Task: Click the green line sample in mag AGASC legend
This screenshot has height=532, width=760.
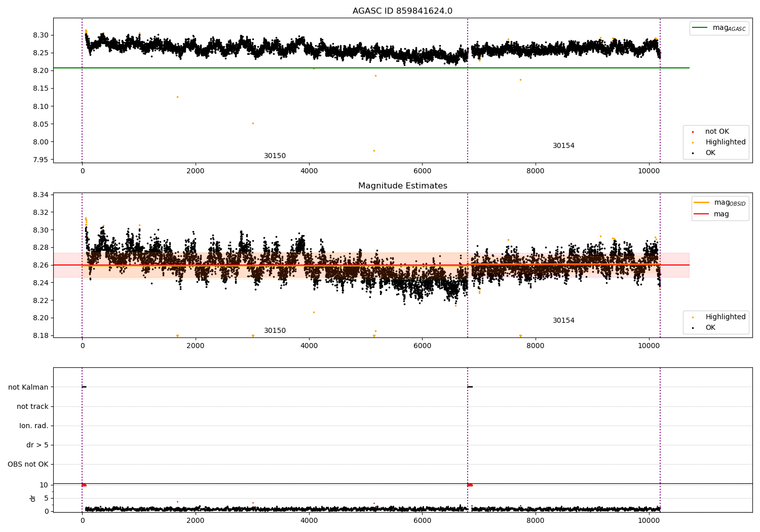Action: 700,28
